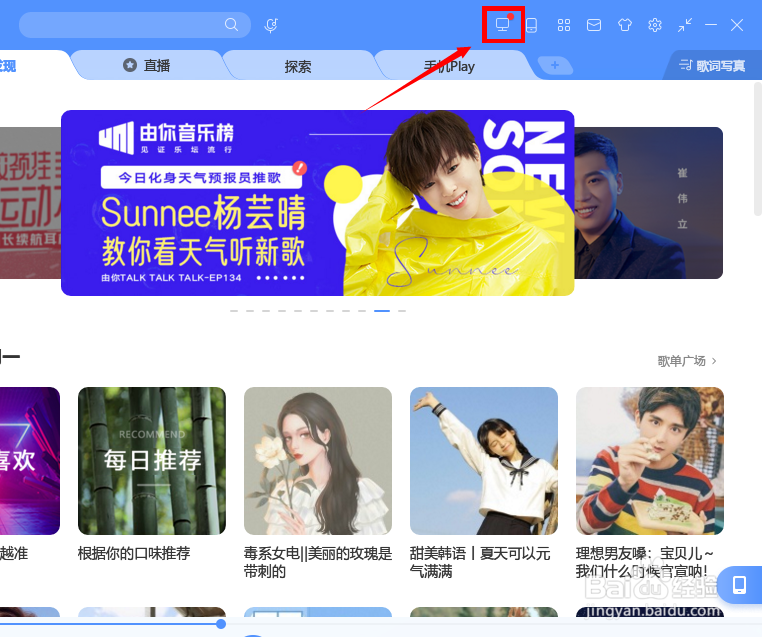Open the 甜美韩语 playlist cover

point(484,461)
